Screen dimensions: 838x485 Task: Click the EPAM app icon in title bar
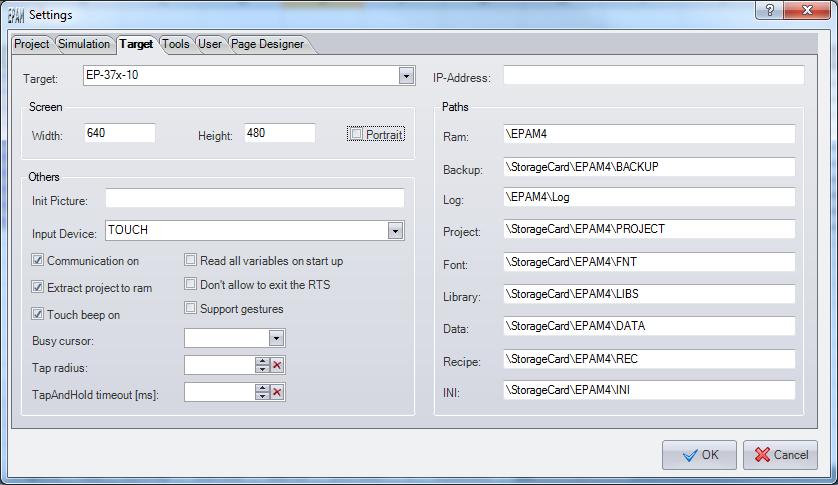click(x=15, y=16)
